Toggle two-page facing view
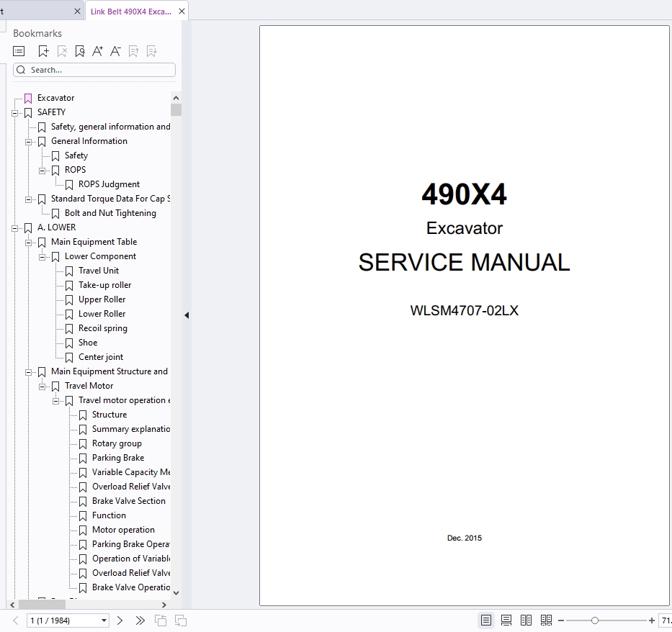Image resolution: width=672 pixels, height=632 pixels. click(x=527, y=620)
